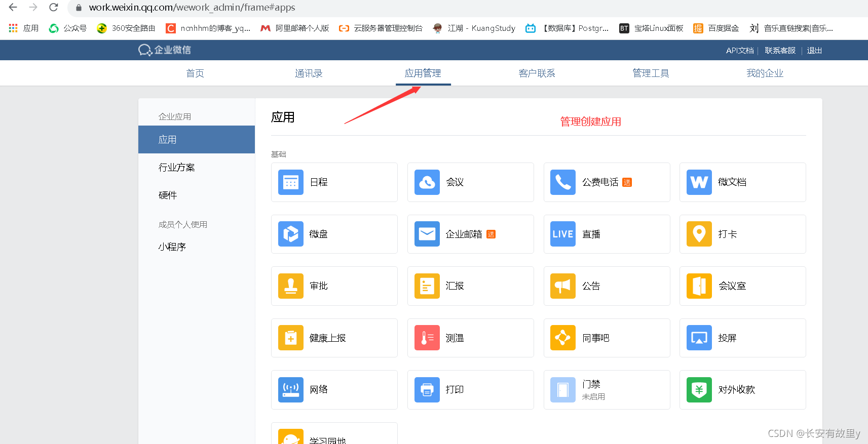Open the 打卡 location pin icon
This screenshot has height=444, width=868.
[x=699, y=234]
